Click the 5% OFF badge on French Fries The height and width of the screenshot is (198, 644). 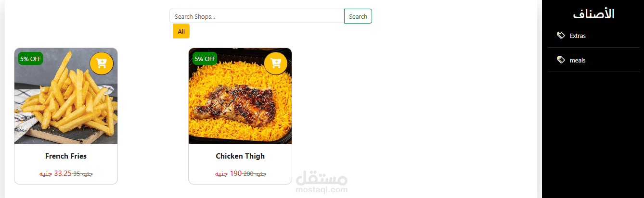click(31, 59)
